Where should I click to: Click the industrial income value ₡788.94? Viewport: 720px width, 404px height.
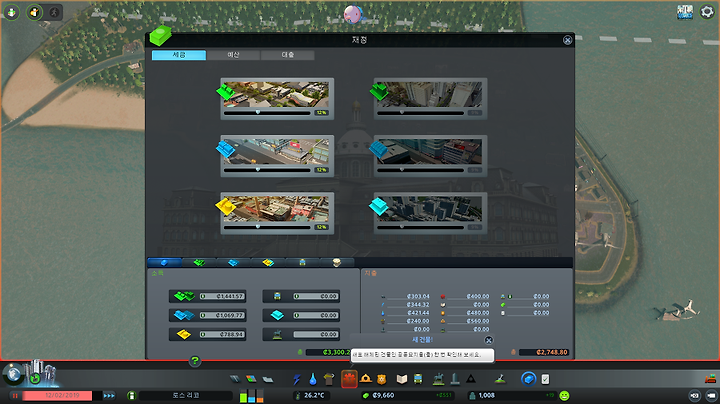[222, 334]
